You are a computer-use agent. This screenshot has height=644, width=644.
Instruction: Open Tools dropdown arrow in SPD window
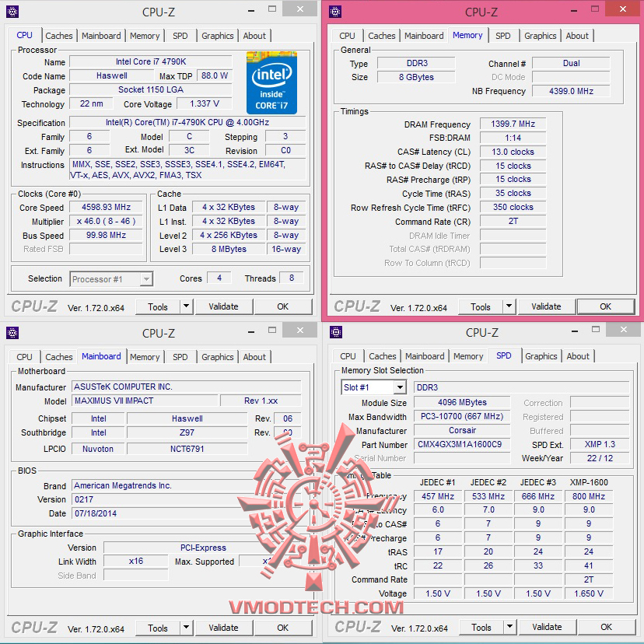(x=509, y=627)
